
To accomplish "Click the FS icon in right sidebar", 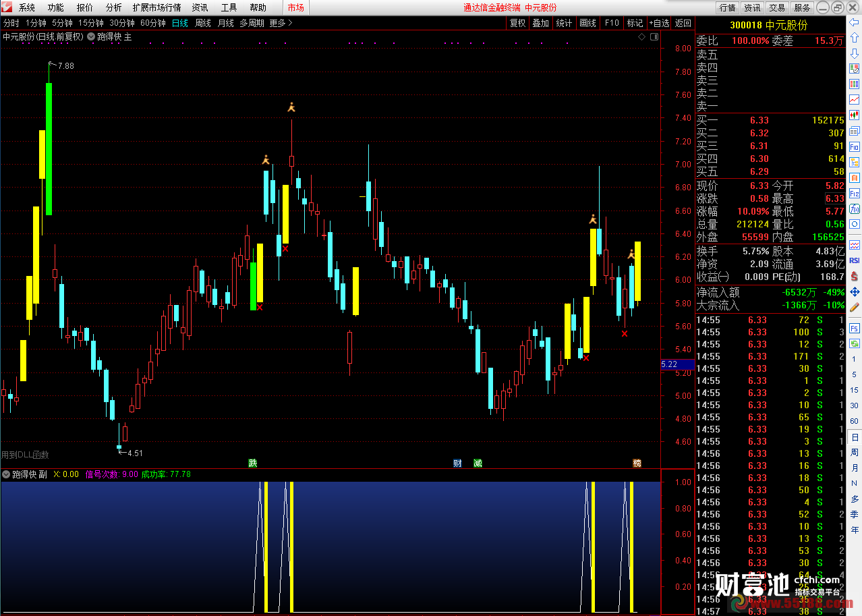I will tap(854, 328).
